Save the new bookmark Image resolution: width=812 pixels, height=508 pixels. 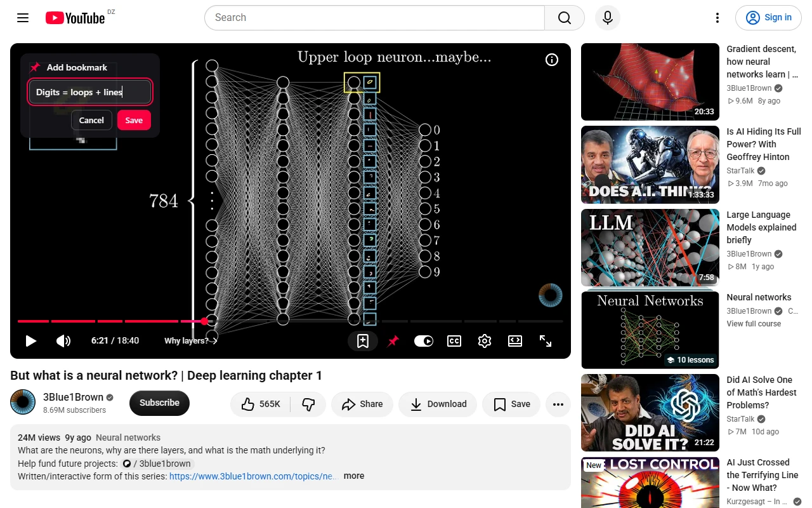(x=134, y=120)
